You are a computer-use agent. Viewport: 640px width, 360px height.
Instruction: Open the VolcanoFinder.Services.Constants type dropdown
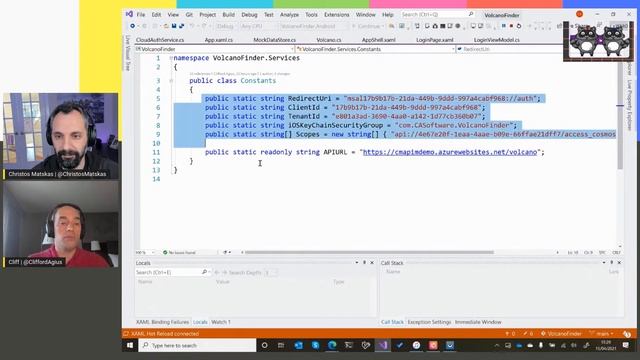click(376, 49)
